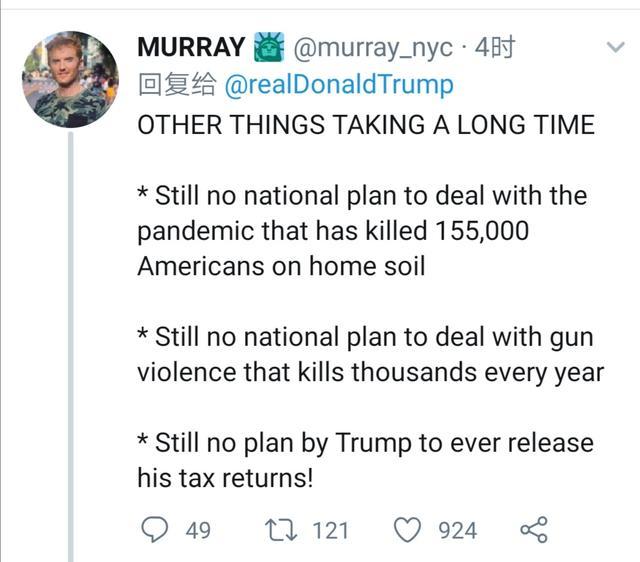Click the "OTHER THINGS TAKING A LONG TIME" line
640x562 pixels.
click(x=365, y=125)
